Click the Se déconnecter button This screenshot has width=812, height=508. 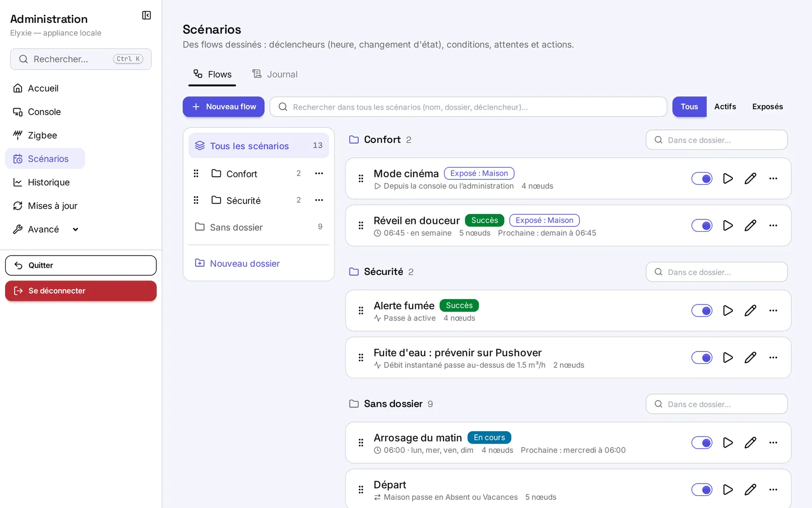[81, 291]
